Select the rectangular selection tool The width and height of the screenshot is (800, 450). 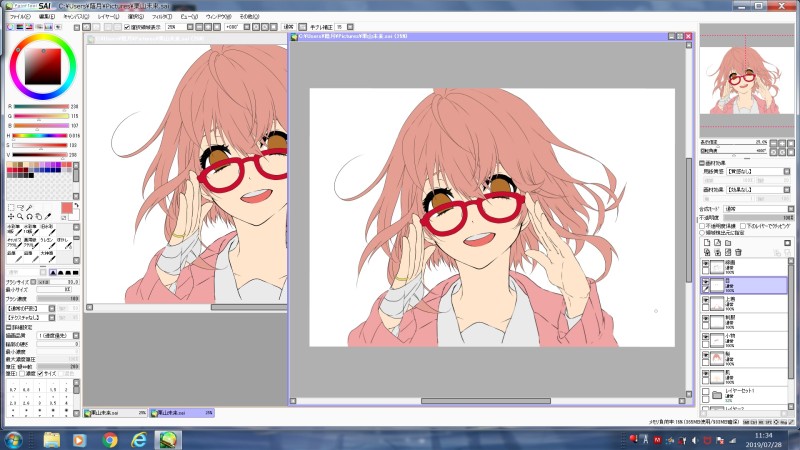coord(11,208)
